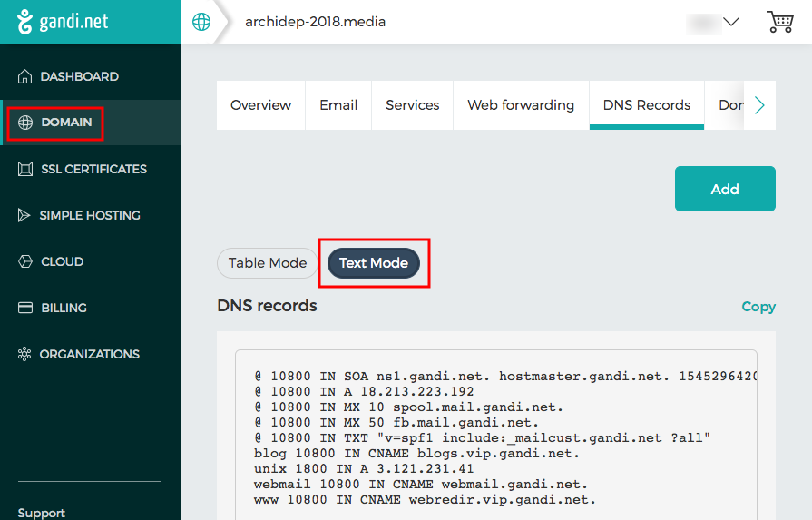Screen dimensions: 812x520
Task: Click the Cloud sidebar icon
Action: (24, 261)
